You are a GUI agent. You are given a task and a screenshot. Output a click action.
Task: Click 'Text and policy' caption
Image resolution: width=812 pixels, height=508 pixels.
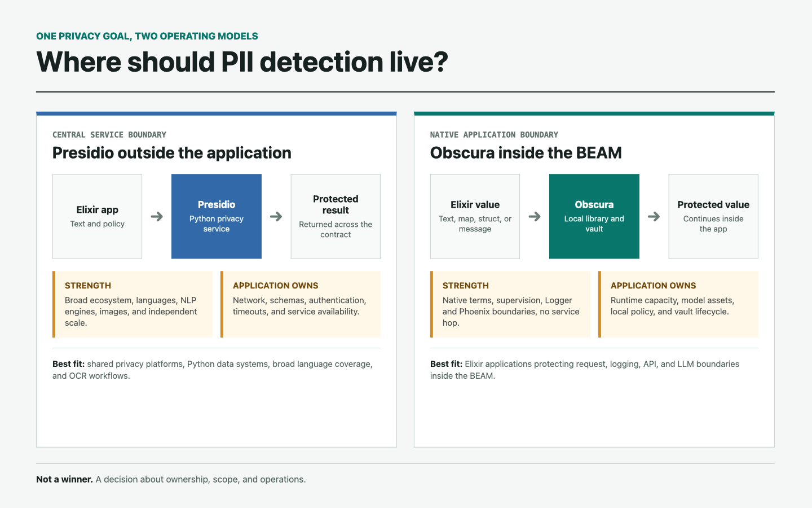click(x=97, y=224)
